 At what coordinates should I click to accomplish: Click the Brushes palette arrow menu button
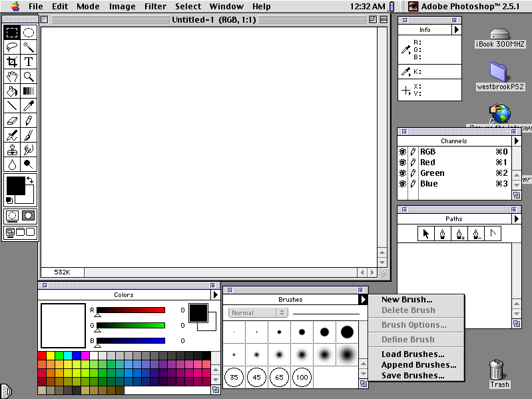(x=363, y=300)
